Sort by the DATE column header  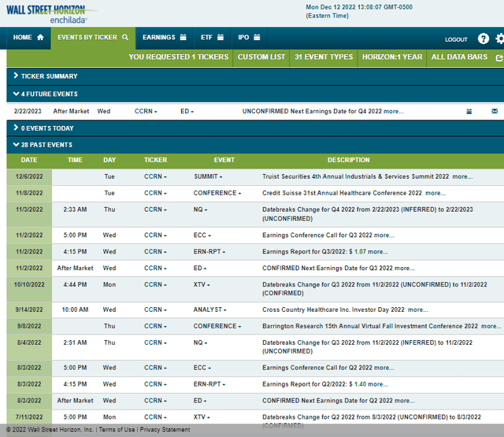point(29,160)
